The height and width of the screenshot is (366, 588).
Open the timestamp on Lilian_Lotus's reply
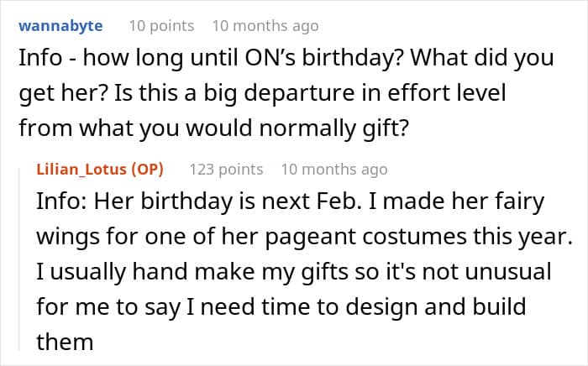(334, 170)
